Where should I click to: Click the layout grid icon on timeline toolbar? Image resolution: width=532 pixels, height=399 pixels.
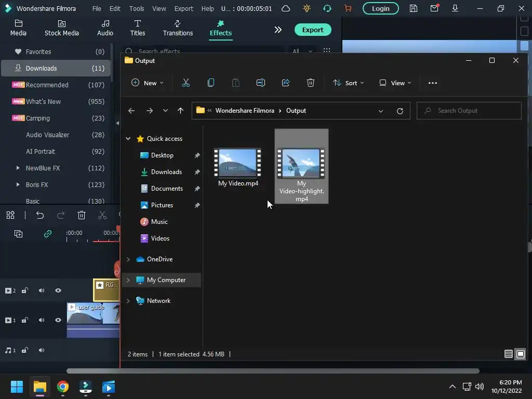[10, 215]
